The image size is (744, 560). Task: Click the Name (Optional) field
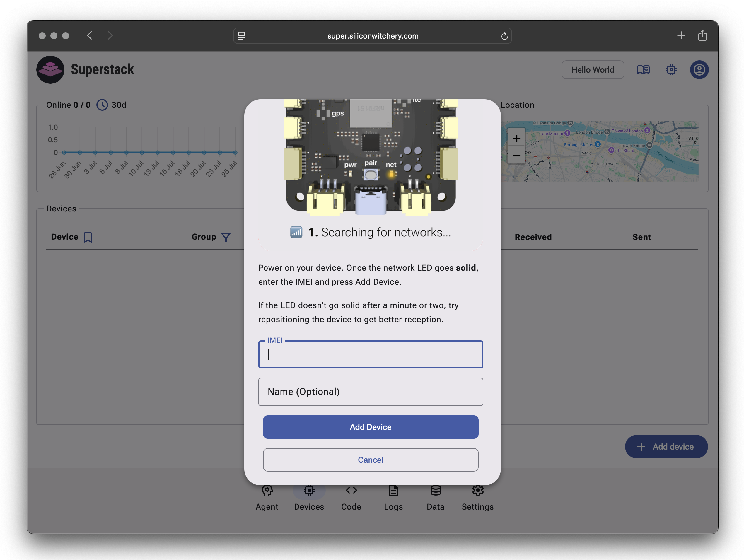[371, 392]
